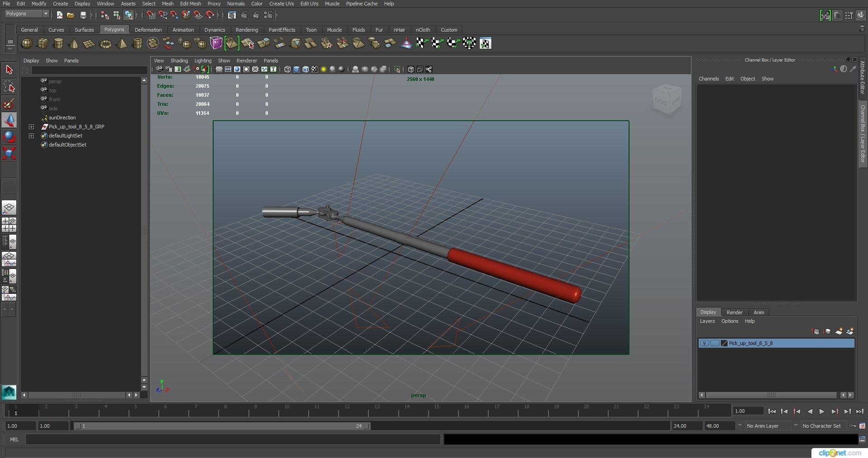Toggle visibility of Pick_up_tool_8_5_8 layer
Image resolution: width=868 pixels, height=458 pixels.
point(704,343)
